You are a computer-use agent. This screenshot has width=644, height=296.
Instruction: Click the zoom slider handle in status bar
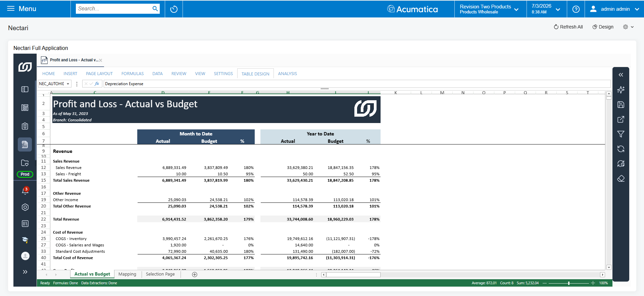tap(569, 283)
